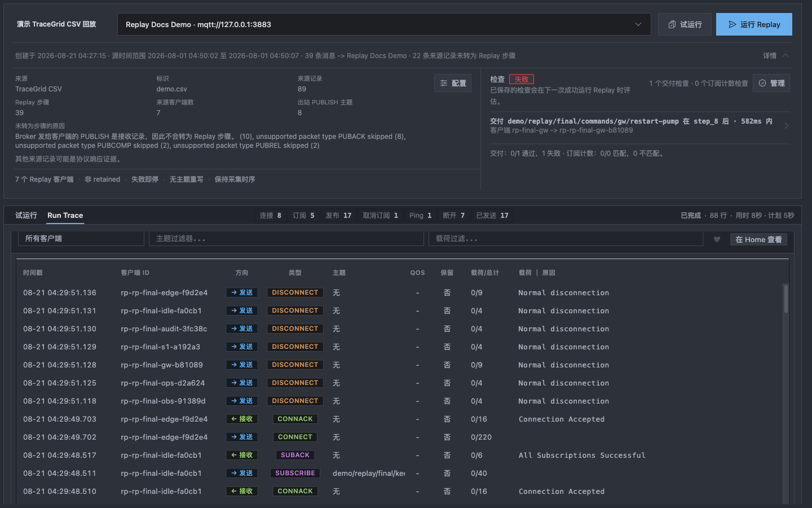The image size is (812, 508).
Task: Click the 无主题重写 option chip
Action: point(186,179)
